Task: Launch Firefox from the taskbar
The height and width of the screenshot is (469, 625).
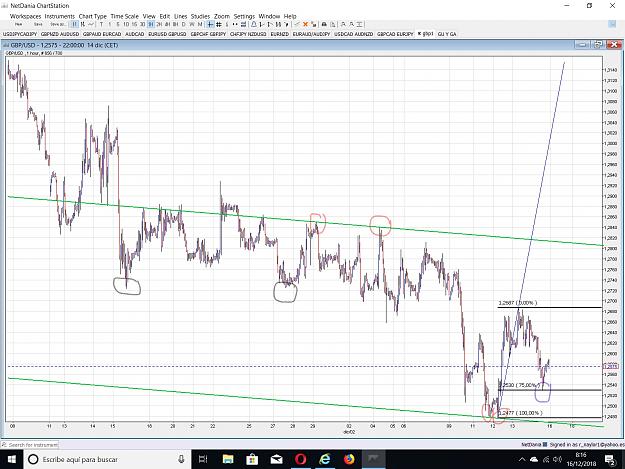Action: pos(349,459)
